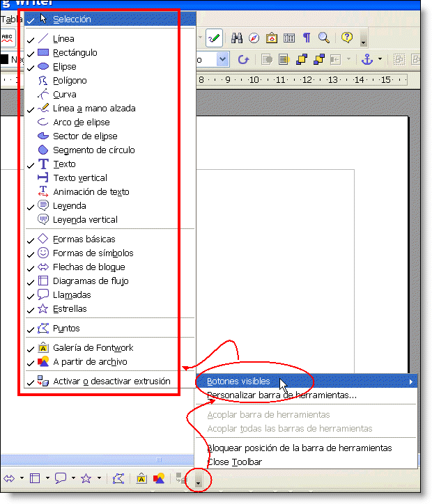Image resolution: width=432 pixels, height=504 pixels.
Task: Expand the Stars shape dropdown arrow
Action: (x=99, y=478)
